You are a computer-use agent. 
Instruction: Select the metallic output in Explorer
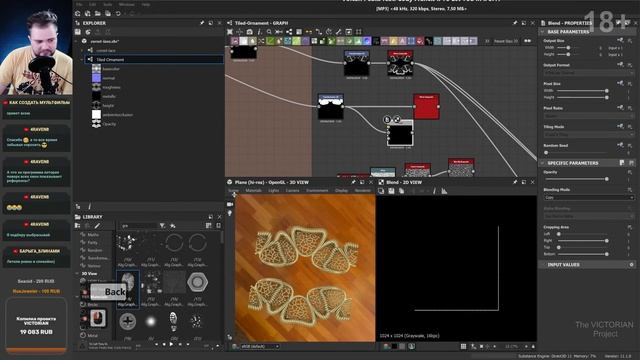109,96
